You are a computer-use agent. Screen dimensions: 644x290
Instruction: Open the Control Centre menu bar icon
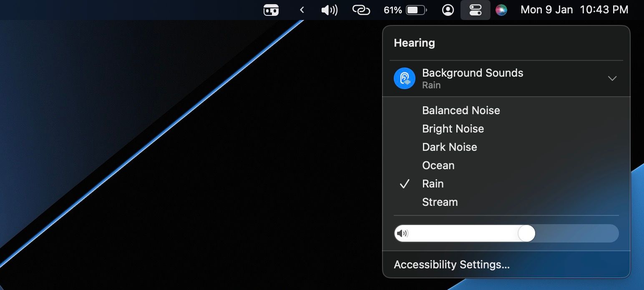475,10
